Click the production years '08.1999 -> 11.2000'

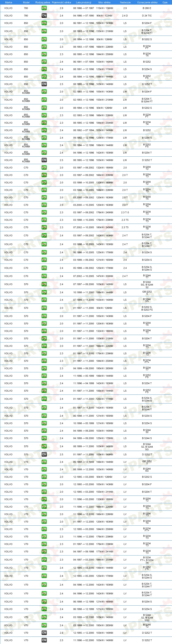(83, 446)
